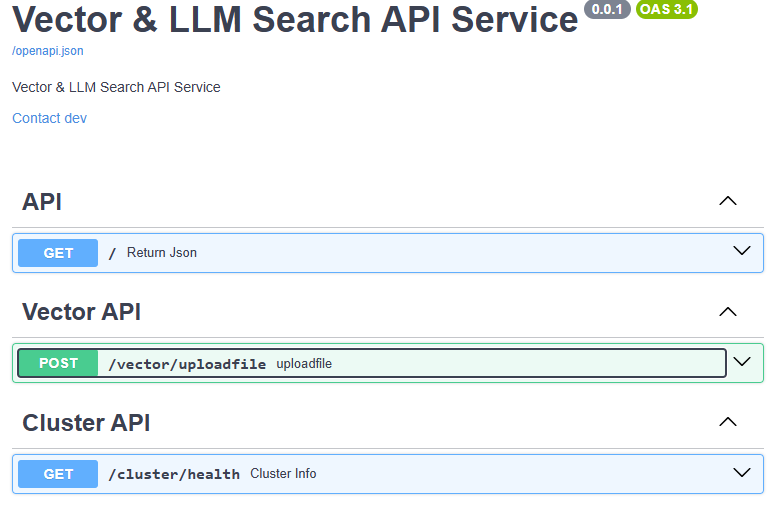The image size is (782, 513).
Task: Click the Contact dev link
Action: [x=49, y=118]
